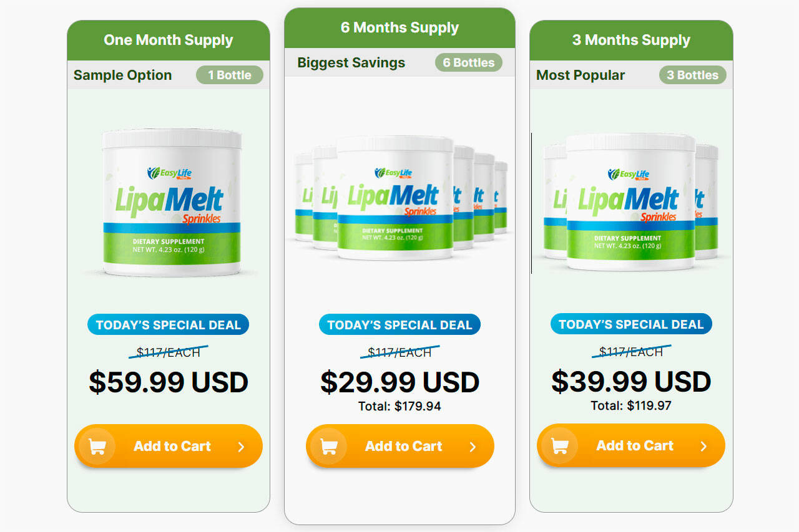The height and width of the screenshot is (532, 799).
Task: Add the $59.99 one bottle option to cart
Action: tap(169, 446)
